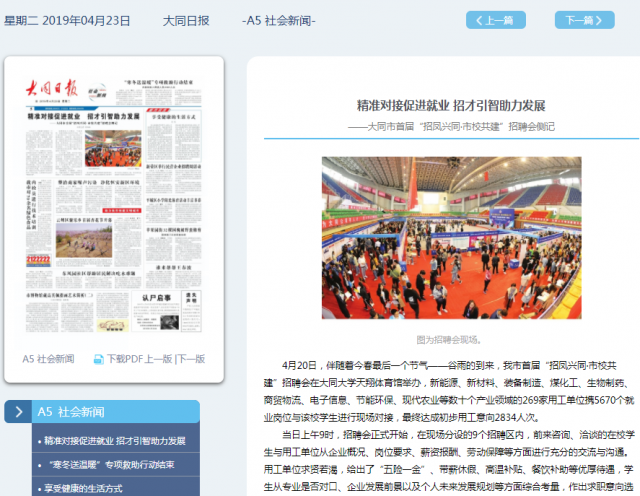
Task: Click the A5 社会新闻 label under thumbnail
Action: tap(49, 359)
